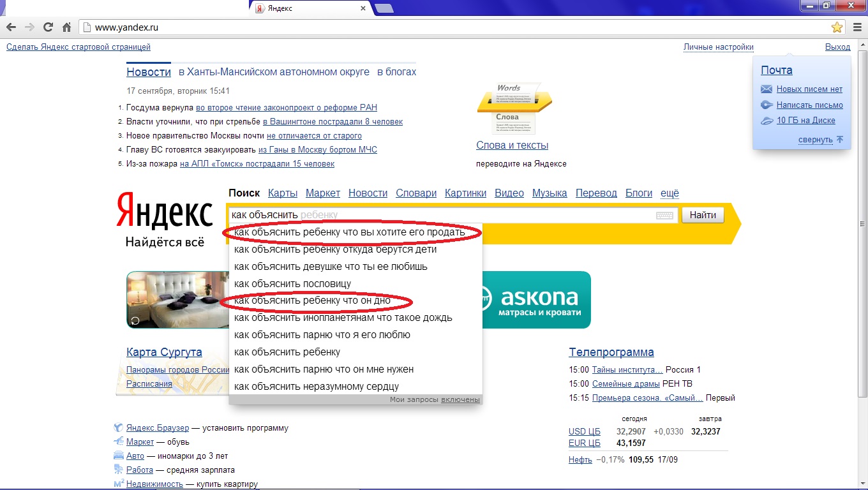Reload the page with refresh icon
This screenshot has width=868, height=490.
click(48, 27)
